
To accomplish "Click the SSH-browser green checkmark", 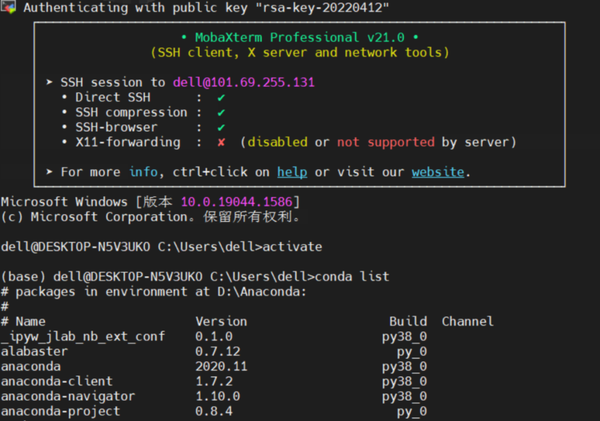I will 221,127.
